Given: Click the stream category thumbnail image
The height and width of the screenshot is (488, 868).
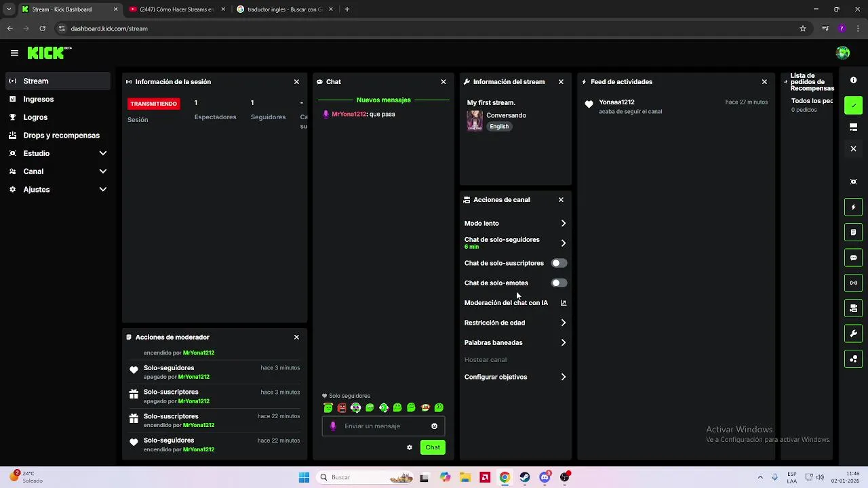Looking at the screenshot, I should click(475, 121).
